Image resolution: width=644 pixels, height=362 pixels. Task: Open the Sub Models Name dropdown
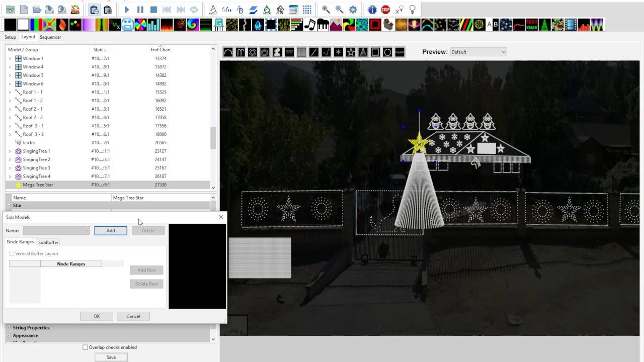tap(56, 231)
